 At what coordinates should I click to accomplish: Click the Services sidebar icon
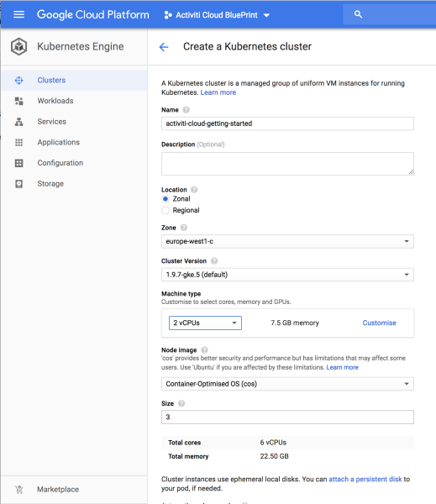pyautogui.click(x=19, y=122)
